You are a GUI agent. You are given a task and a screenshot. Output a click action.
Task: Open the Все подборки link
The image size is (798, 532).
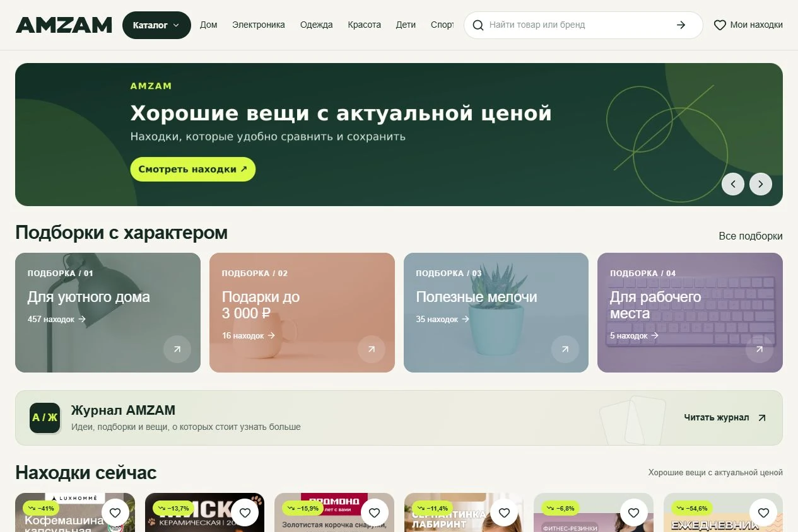pyautogui.click(x=751, y=236)
